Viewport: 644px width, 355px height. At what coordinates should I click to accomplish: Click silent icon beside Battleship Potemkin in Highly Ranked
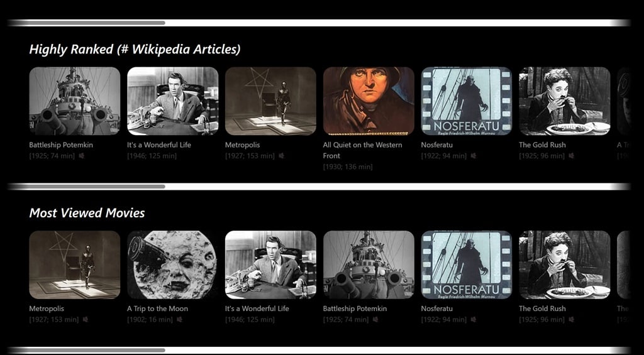(82, 156)
